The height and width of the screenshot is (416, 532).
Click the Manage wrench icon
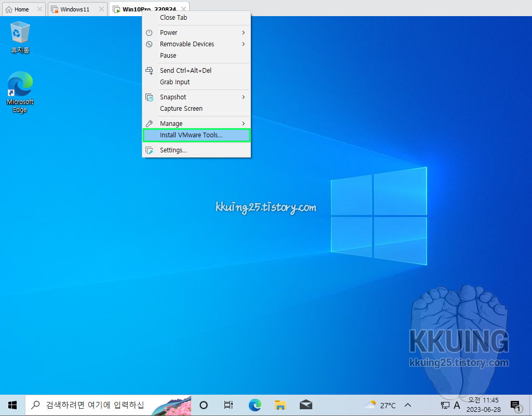(149, 124)
